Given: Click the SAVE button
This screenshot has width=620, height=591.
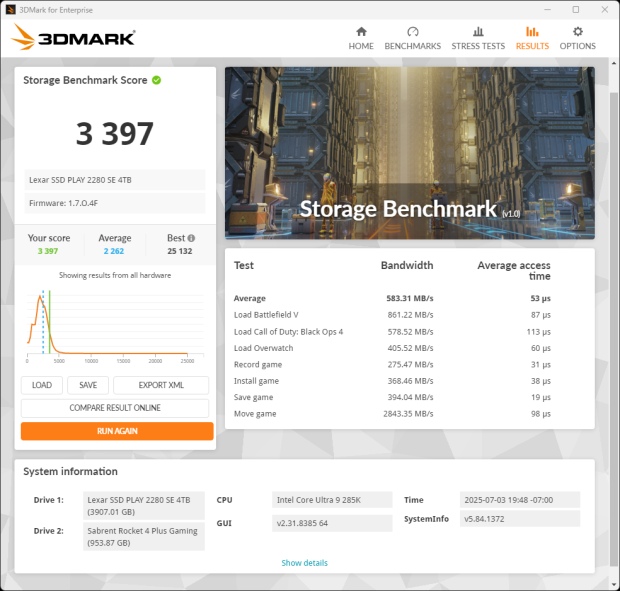Looking at the screenshot, I should point(88,385).
